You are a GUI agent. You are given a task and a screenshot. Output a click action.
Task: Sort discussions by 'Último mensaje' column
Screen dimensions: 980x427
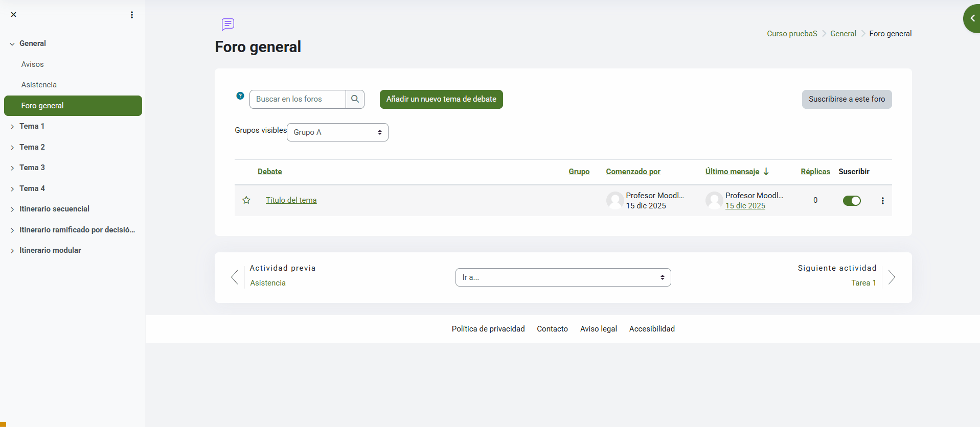732,172
